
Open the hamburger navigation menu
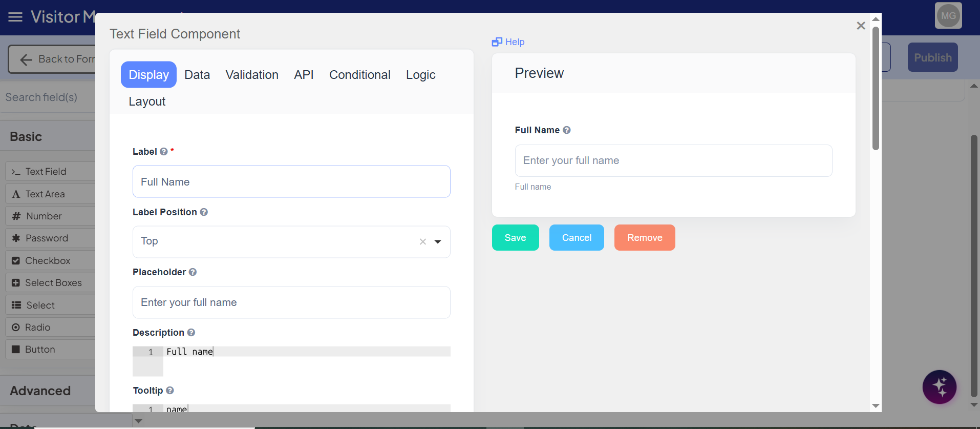point(15,17)
